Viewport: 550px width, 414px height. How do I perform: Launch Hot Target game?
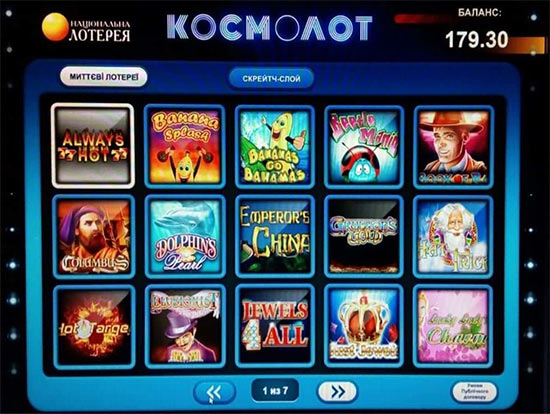click(x=94, y=327)
